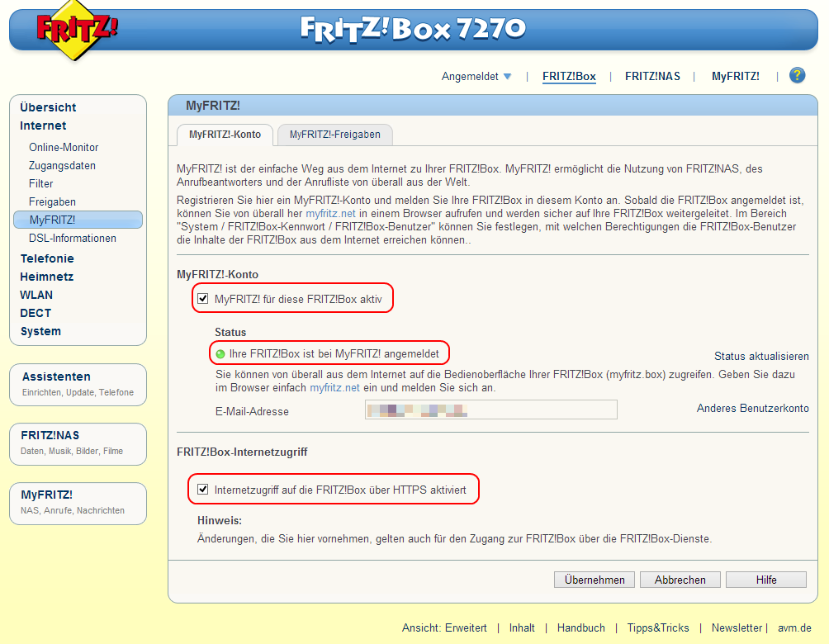This screenshot has width=829, height=644.
Task: Open the Assistenten panel
Action: 78,385
